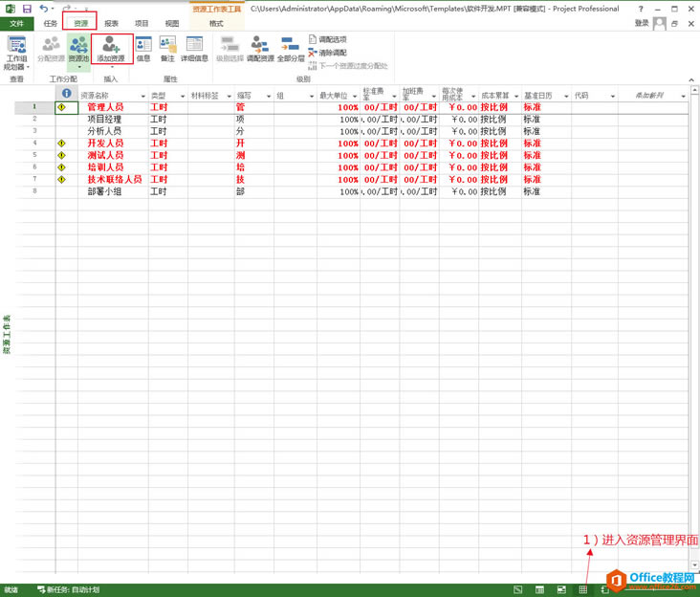Screen dimensions: 700x597
Task: Open the 资源池 (Resource Pool) menu
Action: tap(78, 50)
